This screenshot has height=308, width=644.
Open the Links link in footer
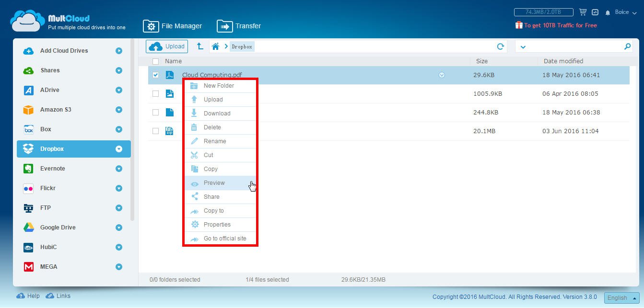pyautogui.click(x=58, y=296)
